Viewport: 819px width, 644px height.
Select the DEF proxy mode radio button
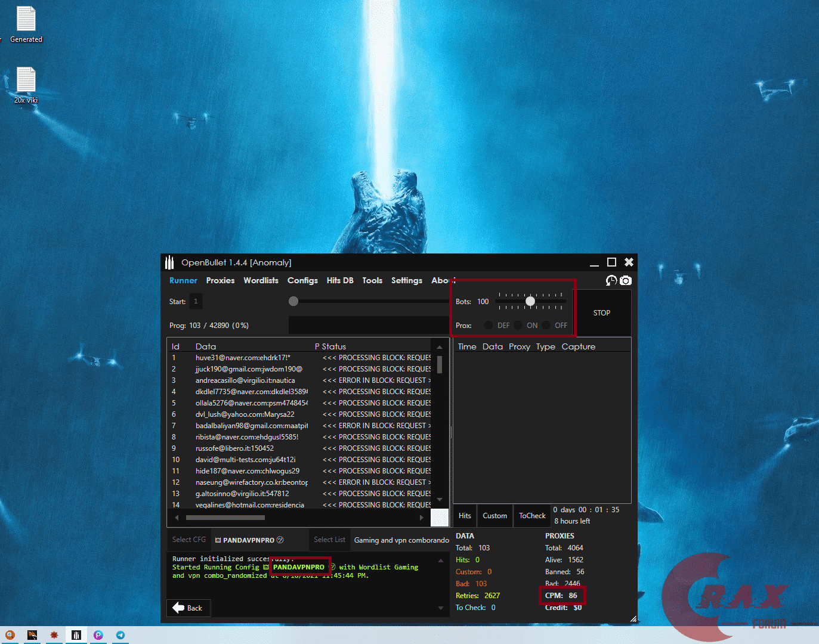489,326
